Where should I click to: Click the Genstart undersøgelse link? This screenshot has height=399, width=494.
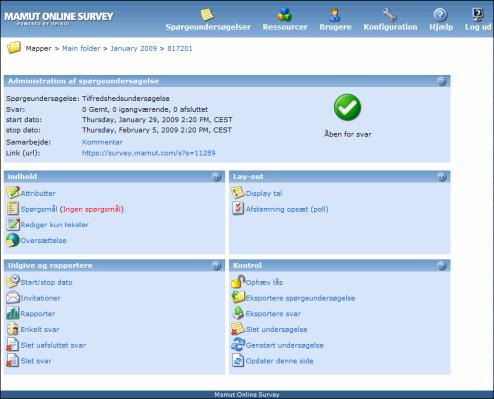tap(285, 345)
